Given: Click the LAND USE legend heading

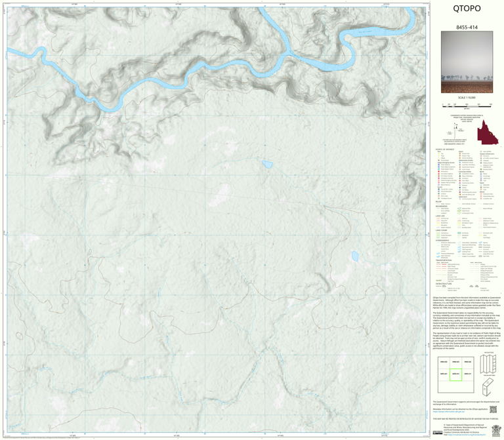Looking at the screenshot, I should click(440, 216).
